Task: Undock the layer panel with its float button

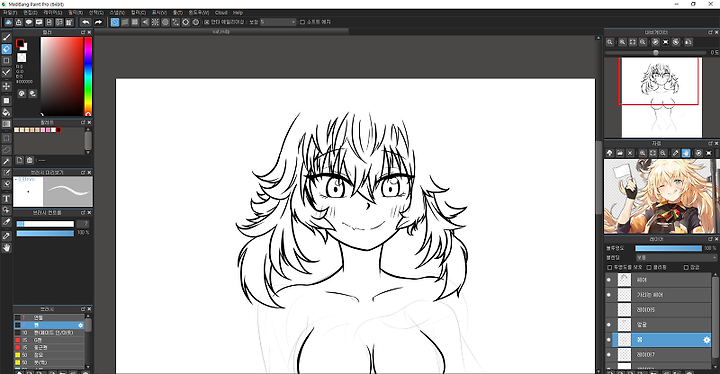Action: (710, 239)
